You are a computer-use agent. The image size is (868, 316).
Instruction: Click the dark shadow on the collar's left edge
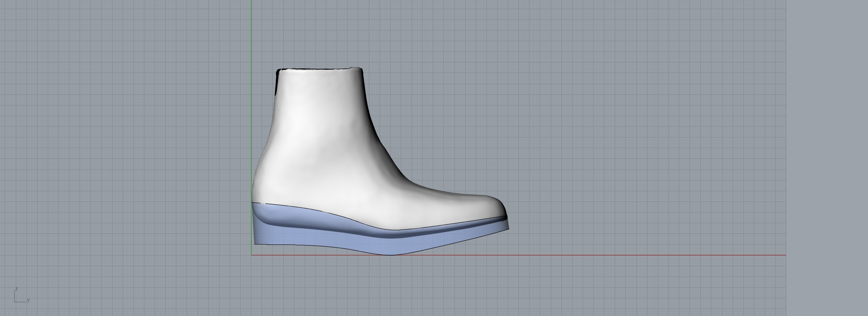(x=277, y=83)
